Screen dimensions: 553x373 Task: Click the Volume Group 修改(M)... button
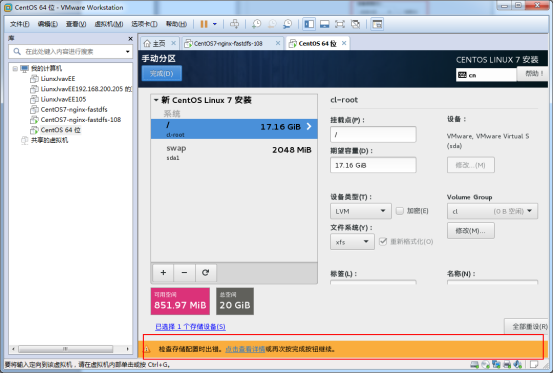tap(470, 231)
